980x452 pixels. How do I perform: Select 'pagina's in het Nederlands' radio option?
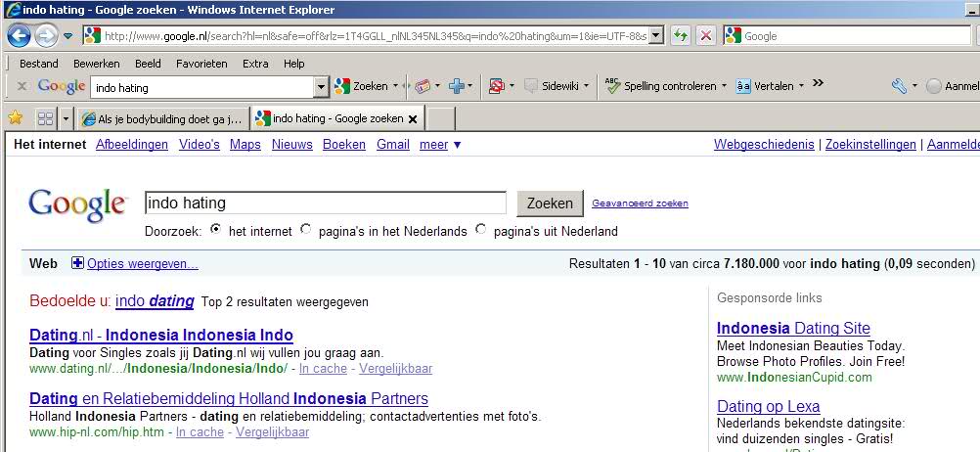click(x=306, y=230)
